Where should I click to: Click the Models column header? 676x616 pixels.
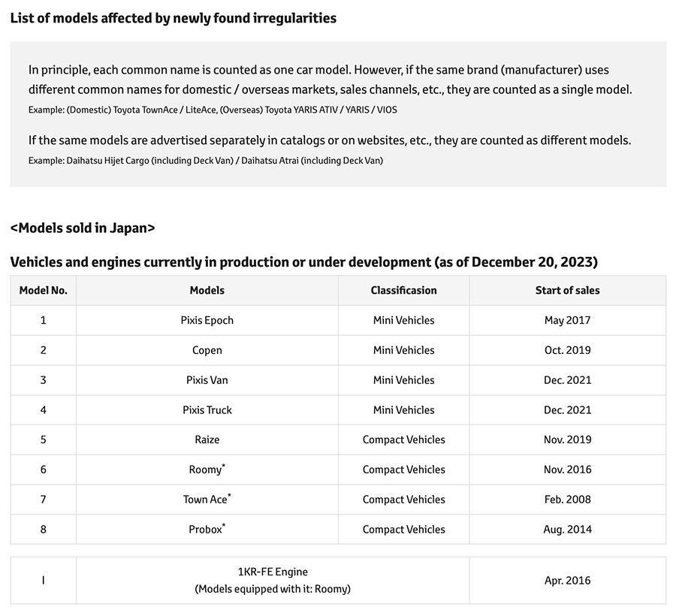pyautogui.click(x=207, y=290)
